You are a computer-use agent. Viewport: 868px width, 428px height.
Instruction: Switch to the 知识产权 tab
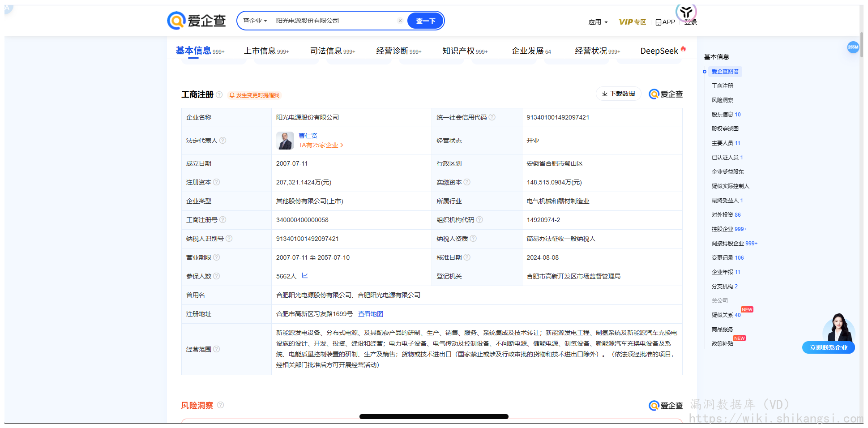click(465, 51)
